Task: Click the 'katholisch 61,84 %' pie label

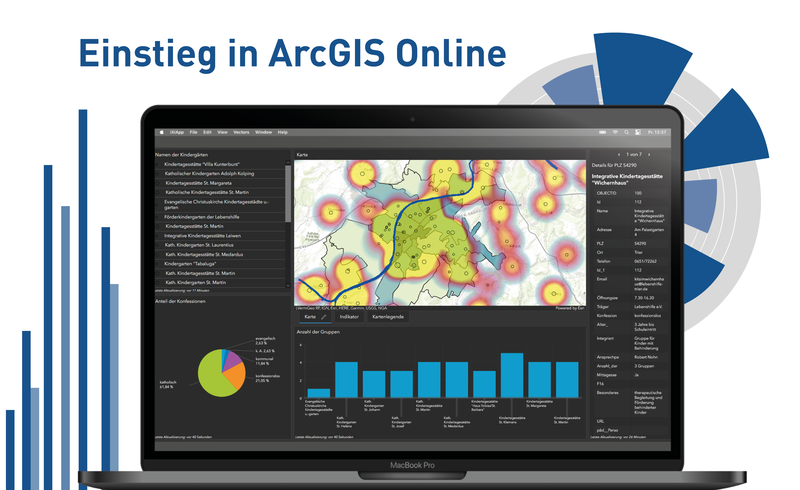Action: point(168,384)
